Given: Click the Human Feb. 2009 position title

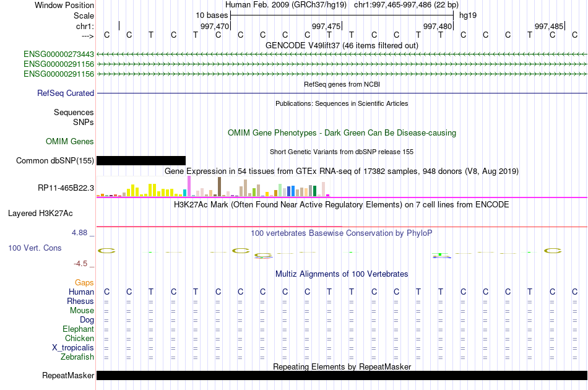Looking at the screenshot, I should pos(342,5).
